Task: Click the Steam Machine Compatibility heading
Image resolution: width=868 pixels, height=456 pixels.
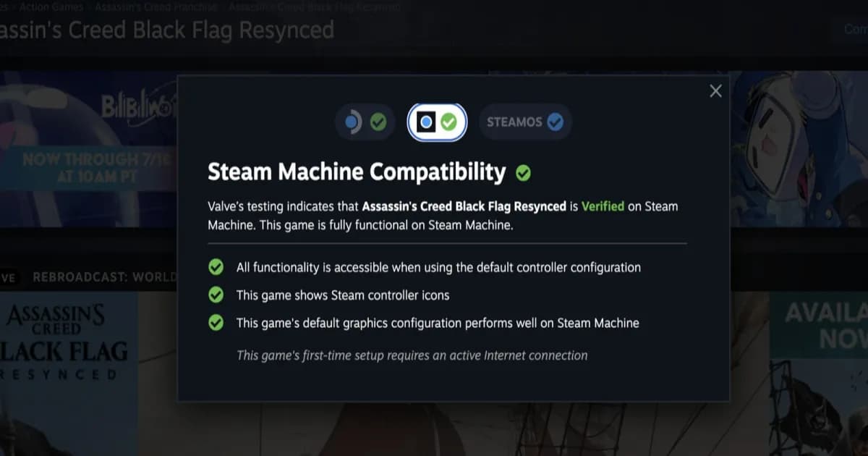Action: click(x=357, y=172)
